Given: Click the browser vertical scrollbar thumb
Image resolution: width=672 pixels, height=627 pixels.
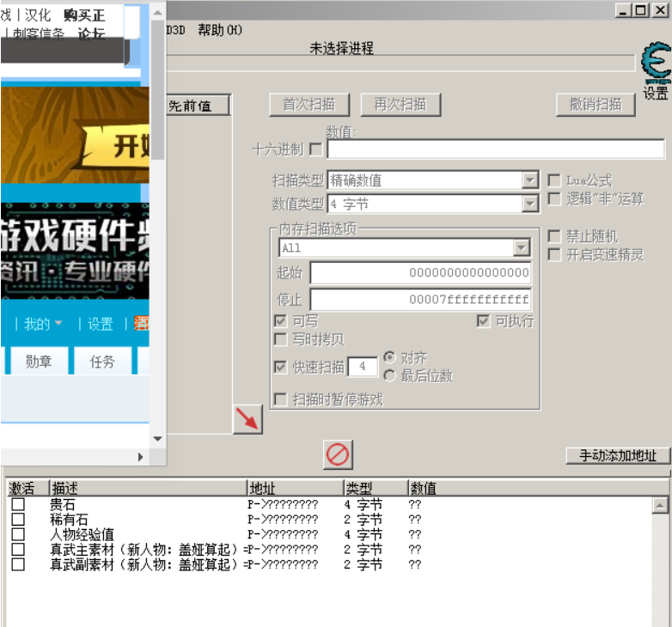Looking at the screenshot, I should pos(158,90).
